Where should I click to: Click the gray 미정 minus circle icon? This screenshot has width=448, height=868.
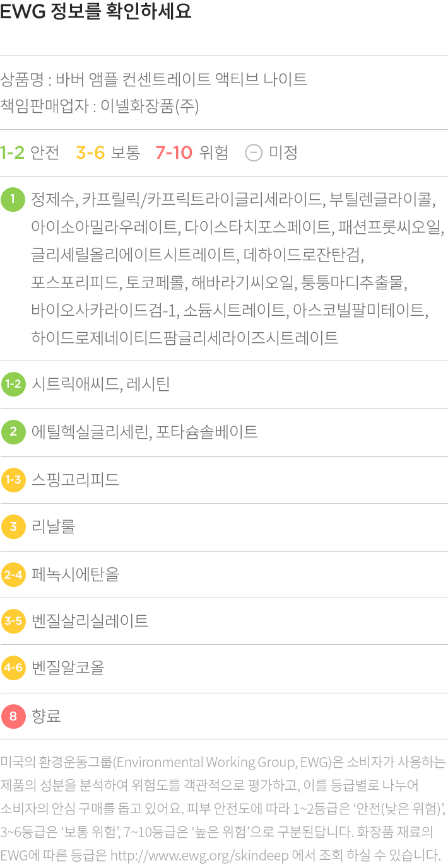click(254, 153)
